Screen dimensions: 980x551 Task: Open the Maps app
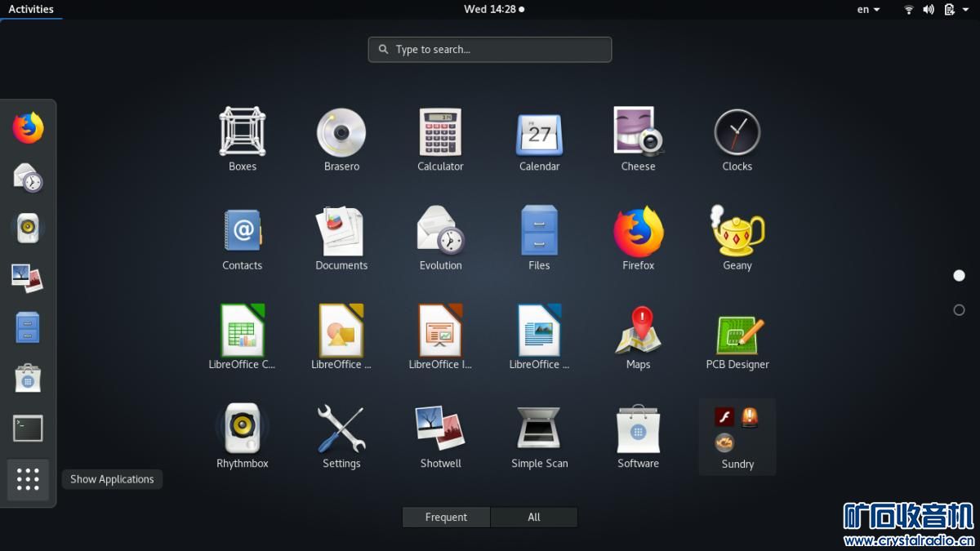638,336
